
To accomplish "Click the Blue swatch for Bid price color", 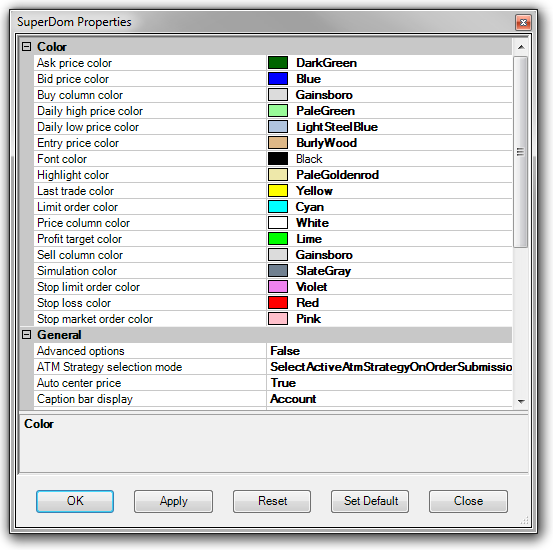I will click(x=278, y=79).
